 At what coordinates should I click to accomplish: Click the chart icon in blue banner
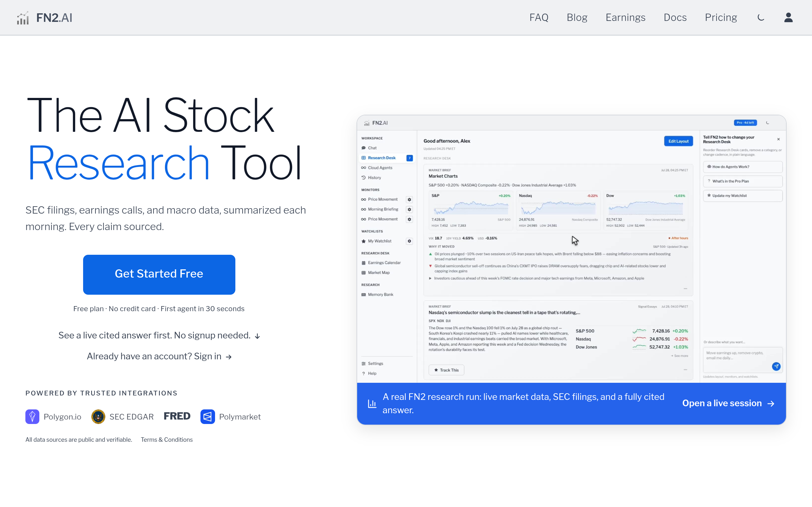(x=372, y=403)
